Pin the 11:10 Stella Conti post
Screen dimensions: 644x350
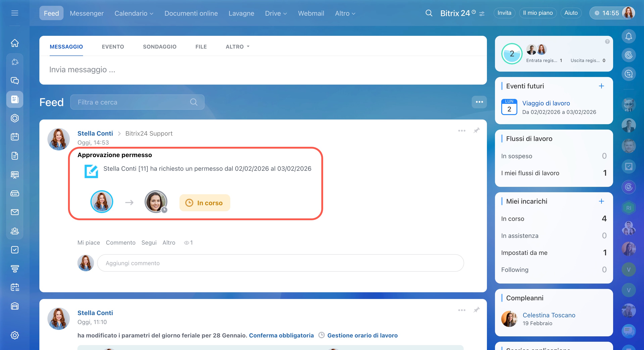point(476,310)
